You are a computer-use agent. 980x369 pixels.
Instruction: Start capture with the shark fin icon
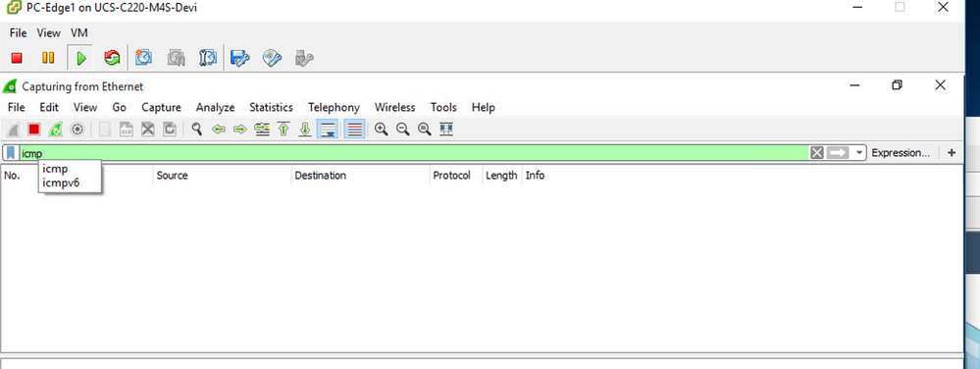tap(13, 130)
